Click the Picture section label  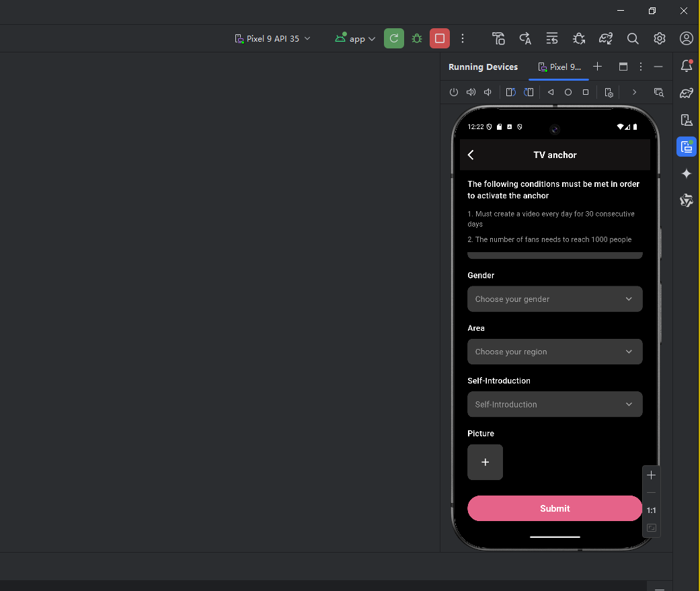tap(481, 434)
